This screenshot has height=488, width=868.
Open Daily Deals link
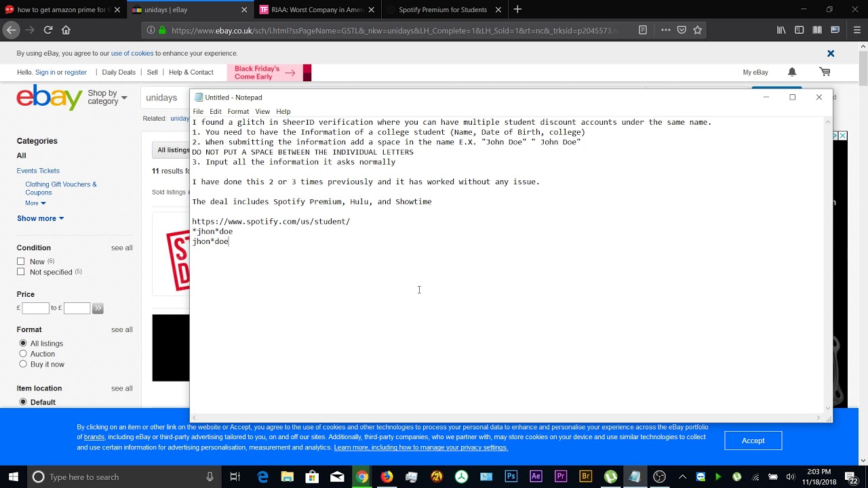pos(119,72)
